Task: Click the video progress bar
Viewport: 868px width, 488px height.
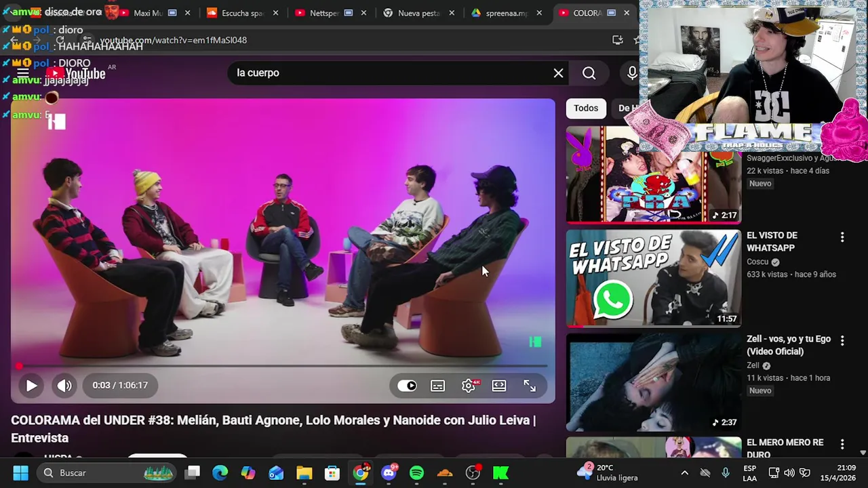Action: (x=283, y=366)
